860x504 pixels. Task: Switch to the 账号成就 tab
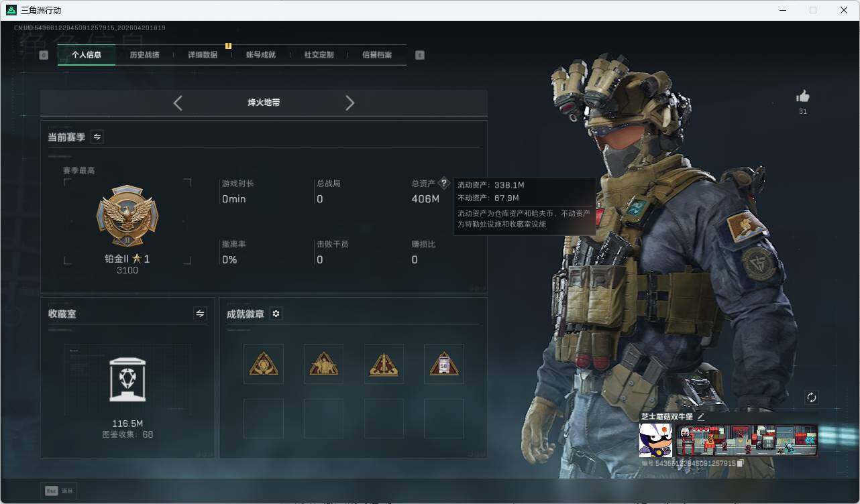pyautogui.click(x=261, y=55)
